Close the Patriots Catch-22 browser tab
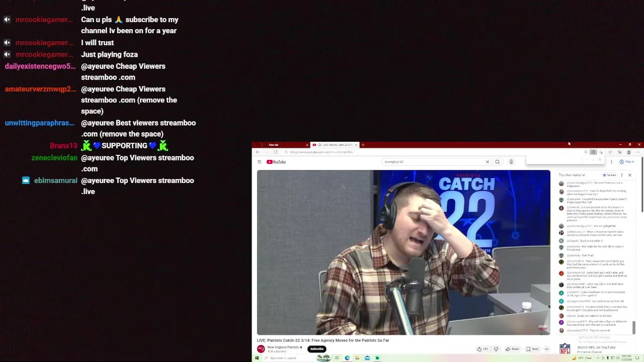Viewport: 644px width, 362px height. tap(356, 145)
